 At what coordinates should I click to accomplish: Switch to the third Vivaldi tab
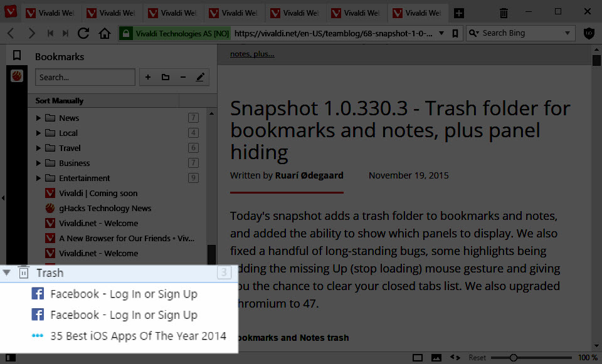pyautogui.click(x=172, y=13)
